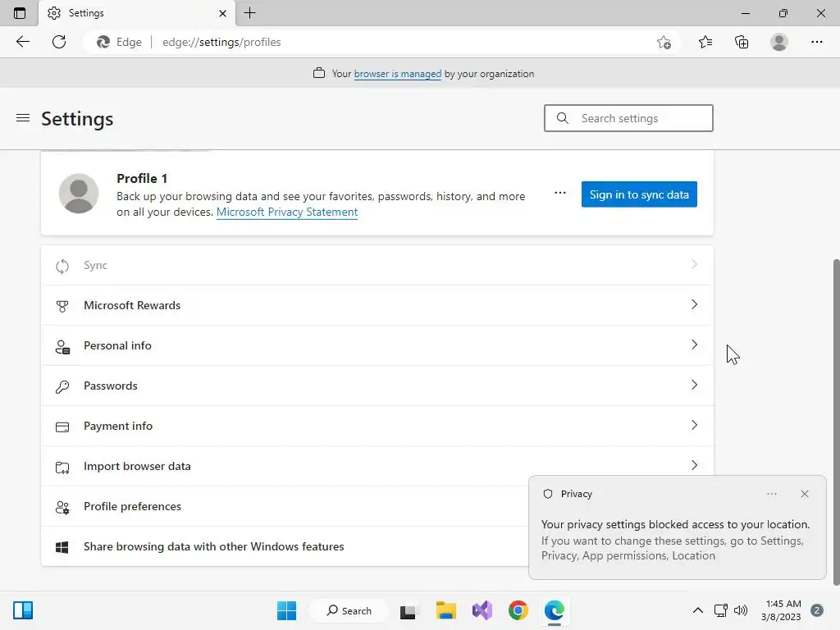
Task: Open Collections icon in toolbar
Action: tap(742, 42)
